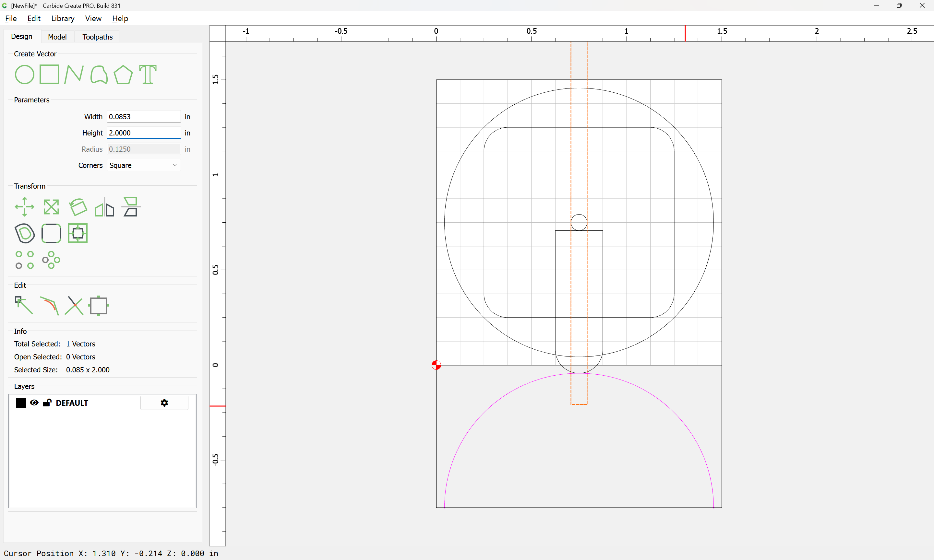This screenshot has width=934, height=560.
Task: Click the Rotate transform icon
Action: [78, 207]
